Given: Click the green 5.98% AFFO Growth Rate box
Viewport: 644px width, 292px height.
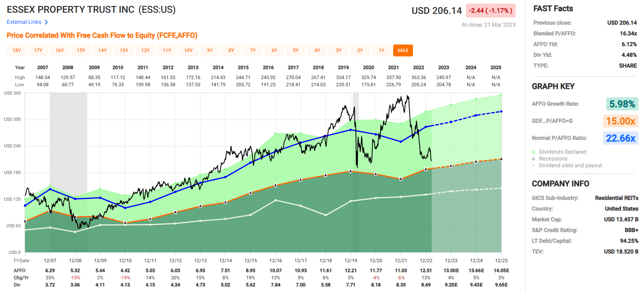Looking at the screenshot, I should coord(622,104).
